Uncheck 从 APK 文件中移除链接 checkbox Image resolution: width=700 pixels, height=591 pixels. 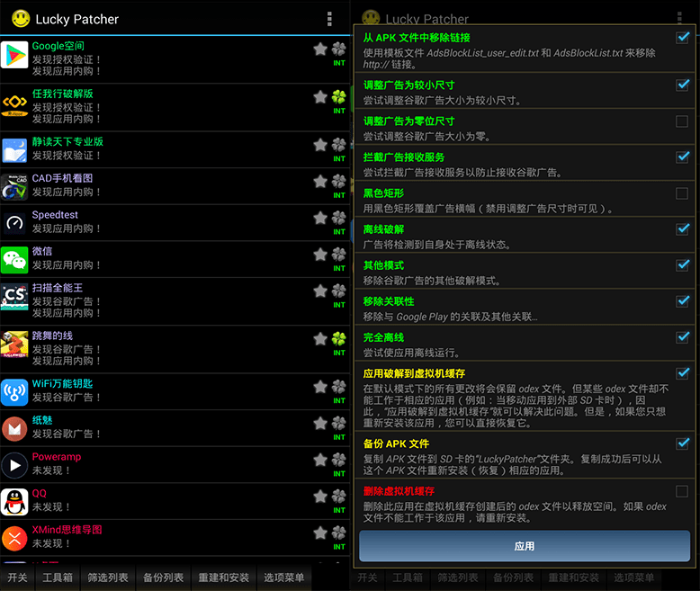click(x=682, y=38)
